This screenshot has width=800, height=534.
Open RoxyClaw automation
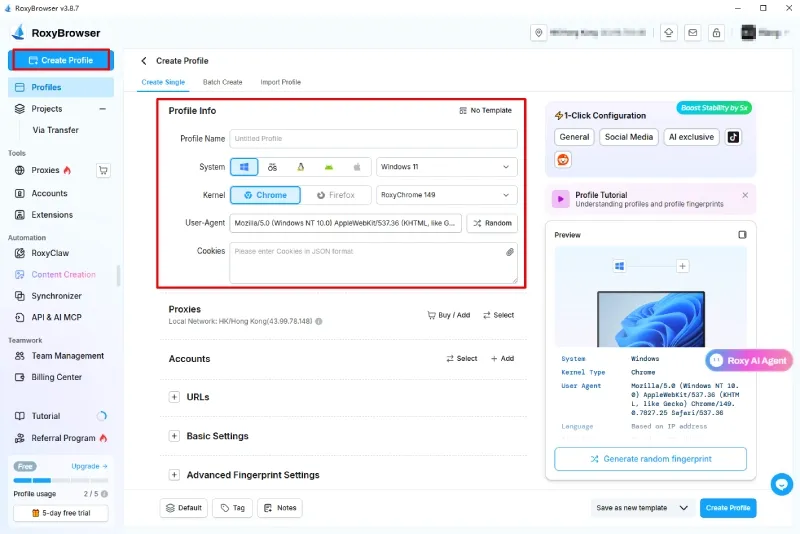(49, 253)
